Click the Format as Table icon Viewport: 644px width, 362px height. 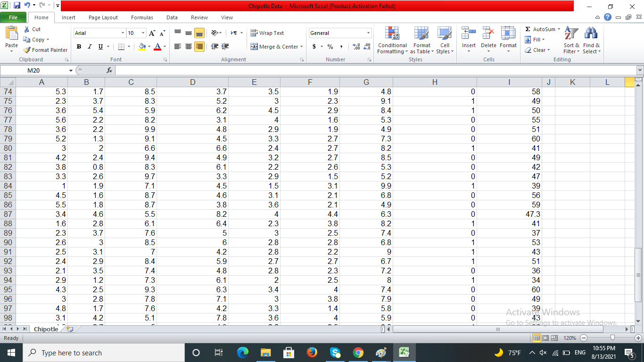tap(421, 40)
